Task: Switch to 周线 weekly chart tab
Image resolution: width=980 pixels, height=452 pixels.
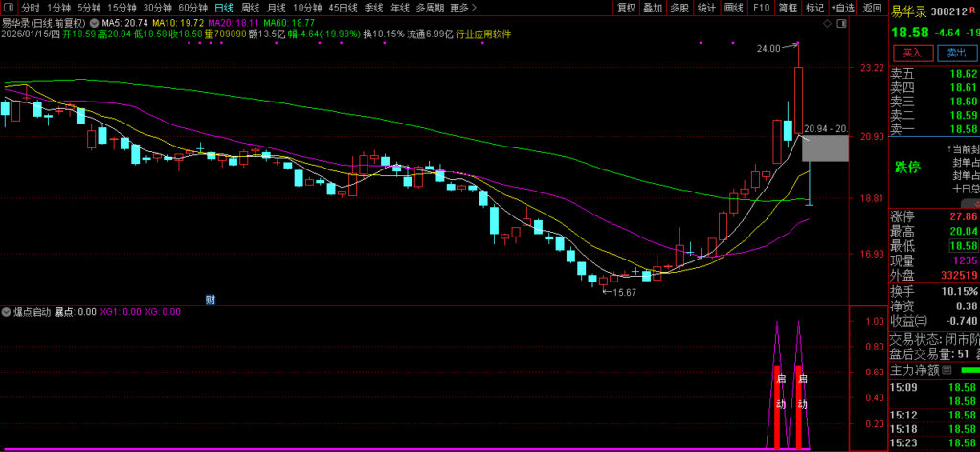Action: (250, 8)
